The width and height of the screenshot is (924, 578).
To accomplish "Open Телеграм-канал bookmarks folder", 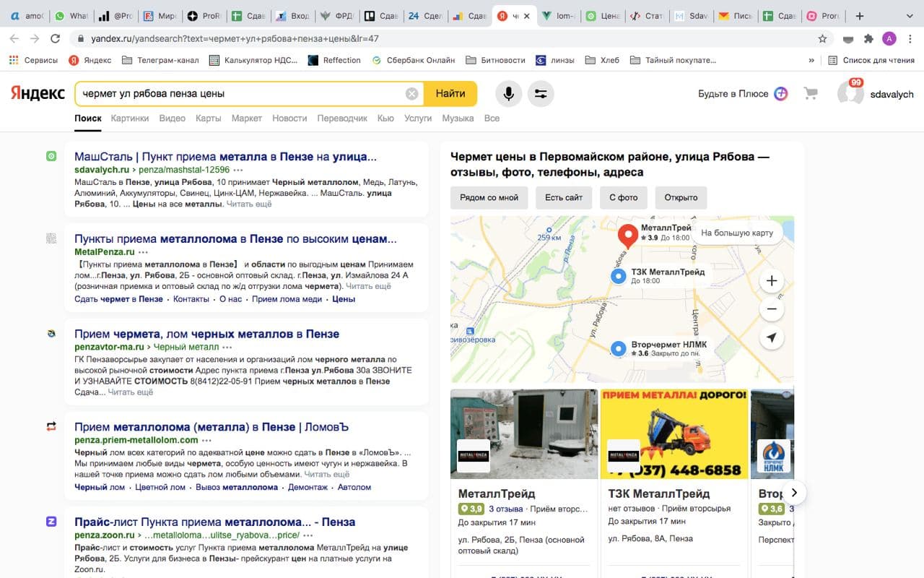I will tap(160, 60).
